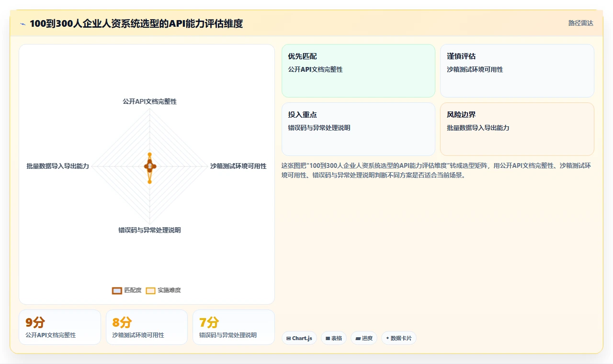The width and height of the screenshot is (613, 364).
Task: Click the icon in the 数据卡片 chip
Action: pyautogui.click(x=387, y=338)
